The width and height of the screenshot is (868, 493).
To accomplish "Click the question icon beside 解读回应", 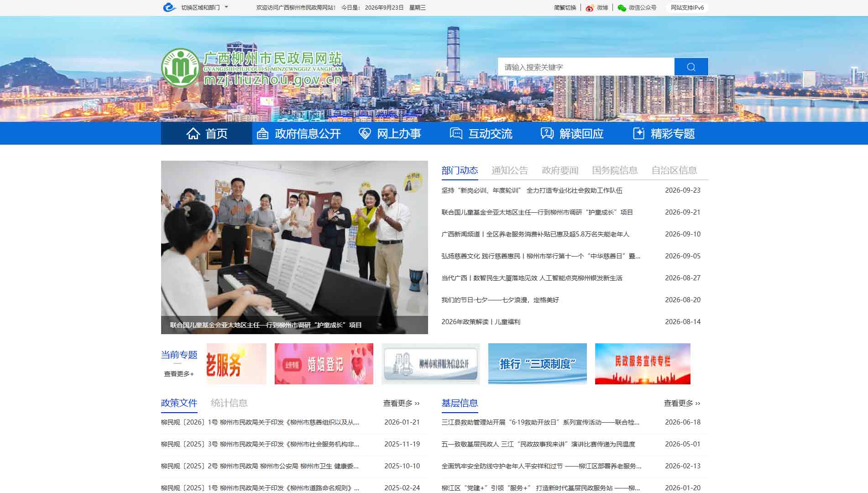I will [547, 133].
